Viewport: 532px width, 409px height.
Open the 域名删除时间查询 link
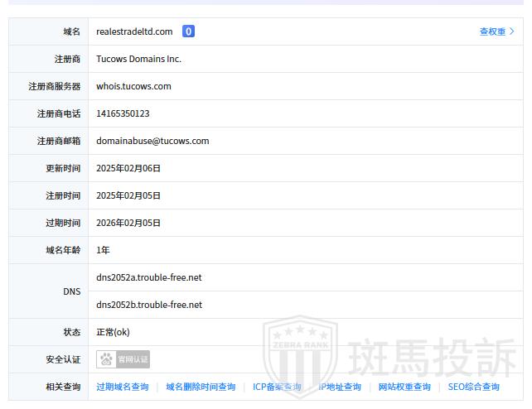[201, 387]
